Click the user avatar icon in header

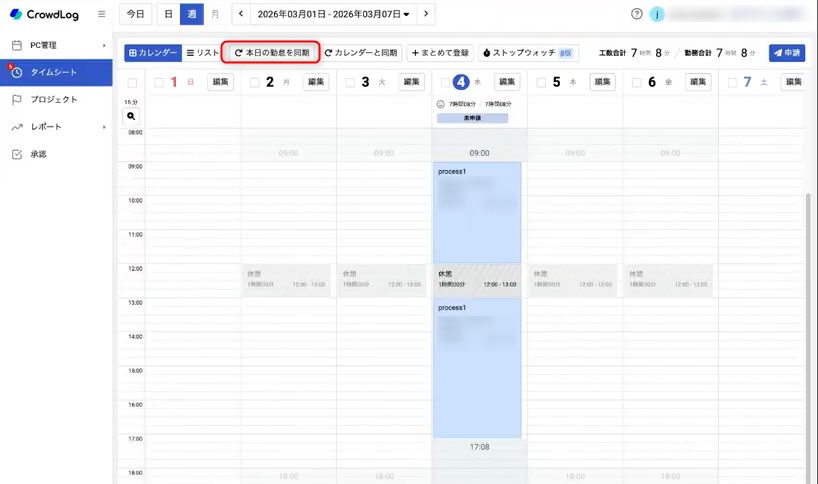pyautogui.click(x=657, y=14)
